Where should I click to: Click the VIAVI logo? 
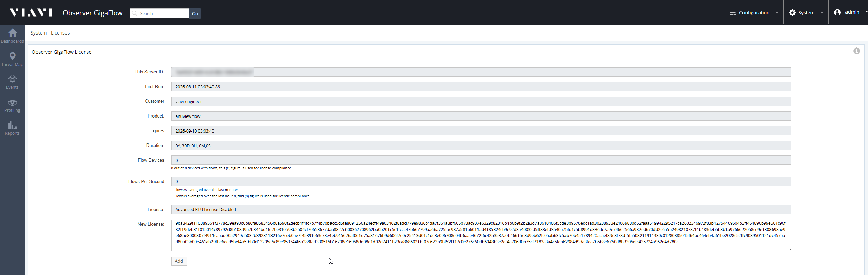coord(31,13)
